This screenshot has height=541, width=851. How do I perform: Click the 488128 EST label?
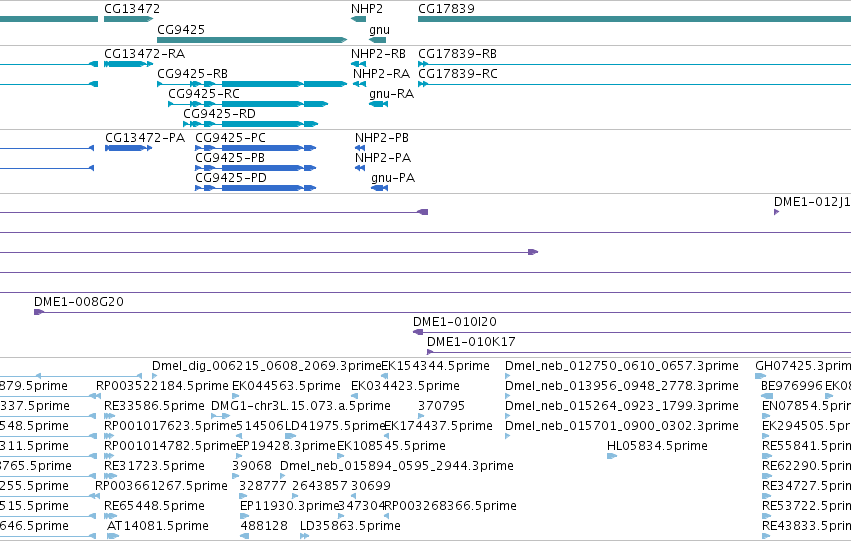[x=264, y=526]
